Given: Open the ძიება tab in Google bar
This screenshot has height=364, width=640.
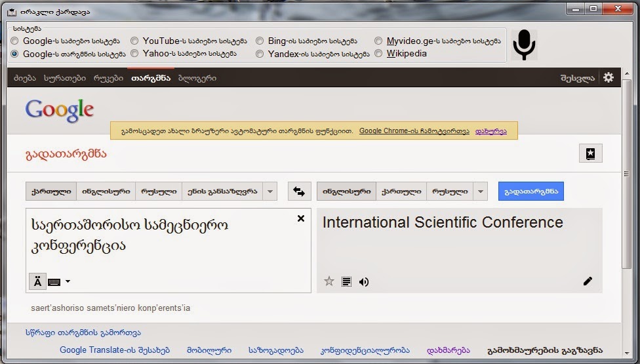Looking at the screenshot, I should 25,78.
